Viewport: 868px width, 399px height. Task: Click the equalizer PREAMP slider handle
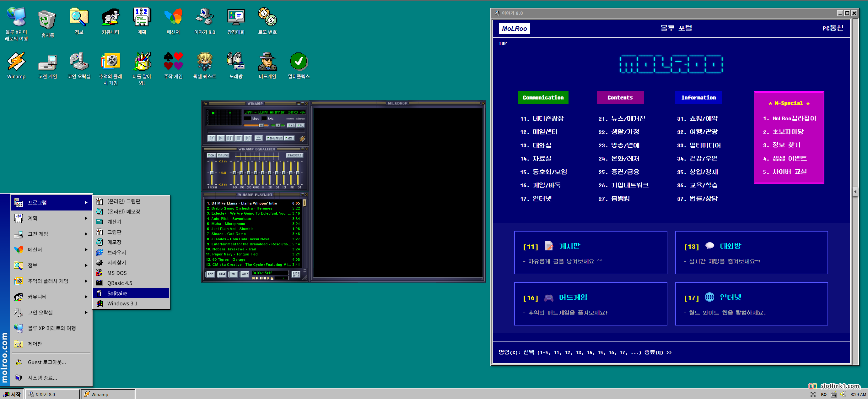point(212,173)
